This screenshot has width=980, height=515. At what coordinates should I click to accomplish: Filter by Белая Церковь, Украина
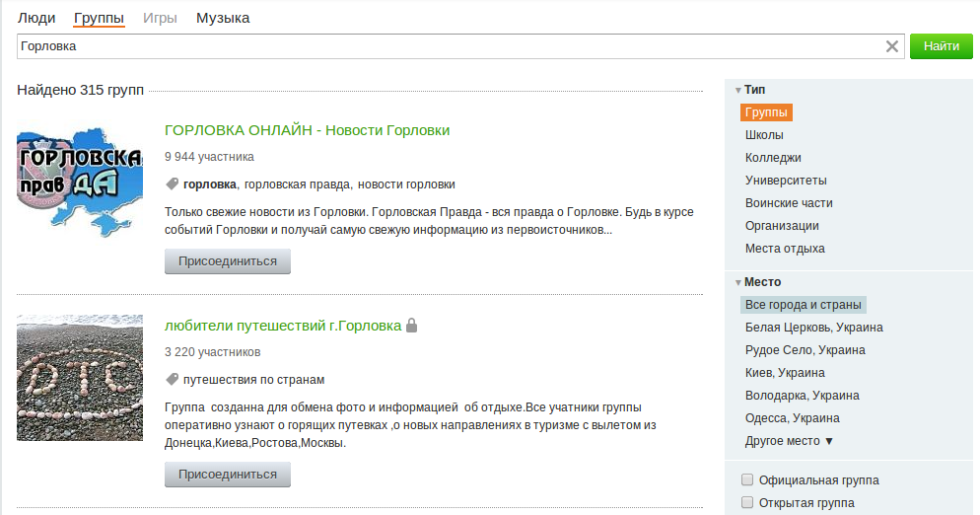point(813,328)
